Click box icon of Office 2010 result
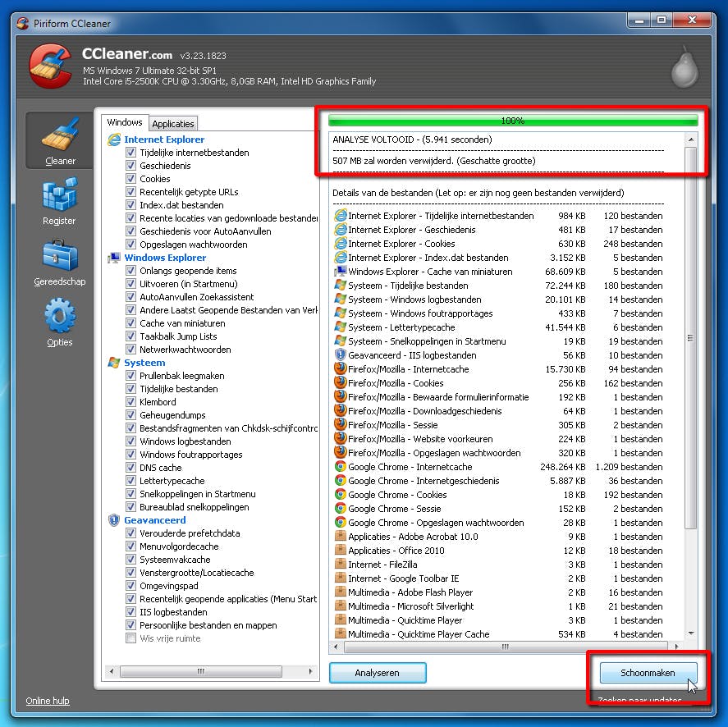728x727 pixels. coord(341,550)
